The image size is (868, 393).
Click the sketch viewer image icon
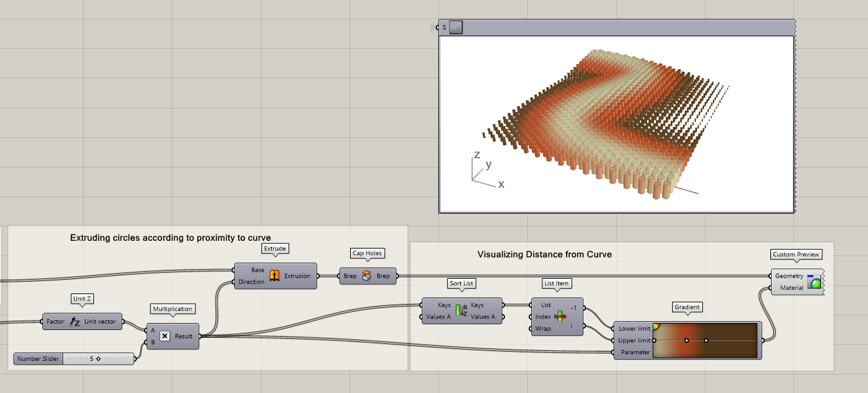[x=456, y=27]
